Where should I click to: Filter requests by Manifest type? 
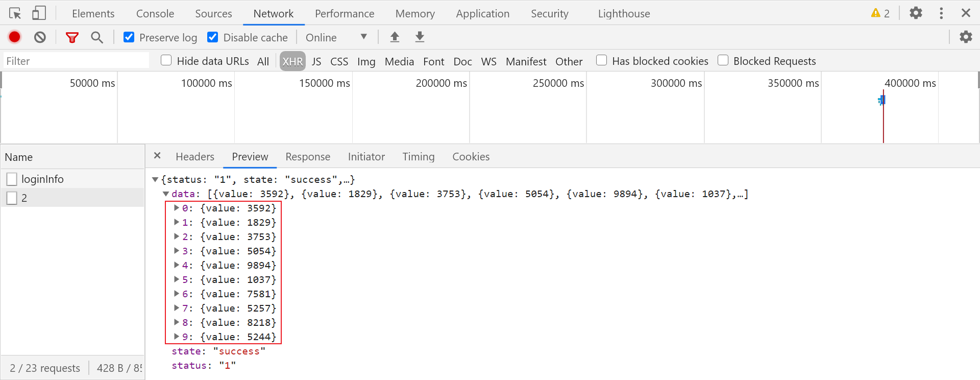click(x=526, y=61)
